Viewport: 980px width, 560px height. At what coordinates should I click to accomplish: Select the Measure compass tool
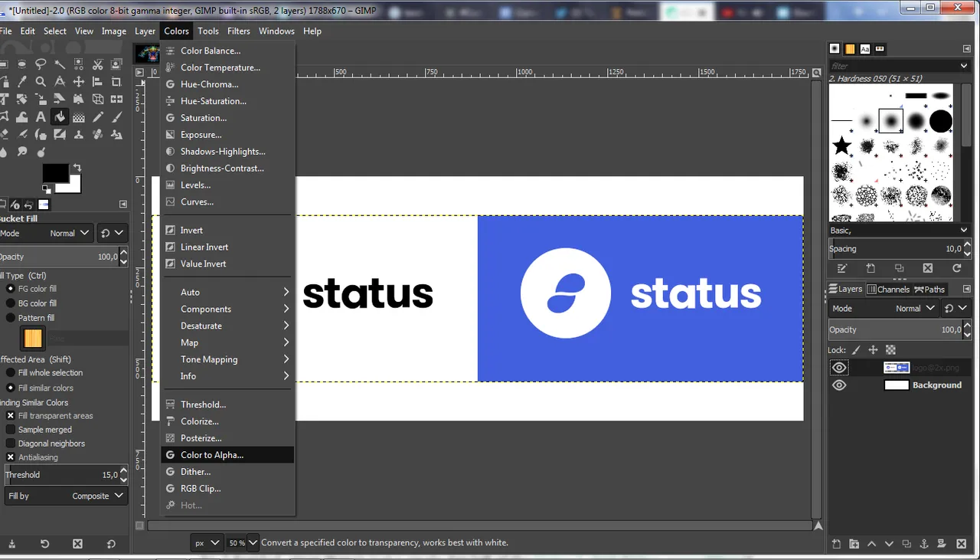[x=60, y=81]
